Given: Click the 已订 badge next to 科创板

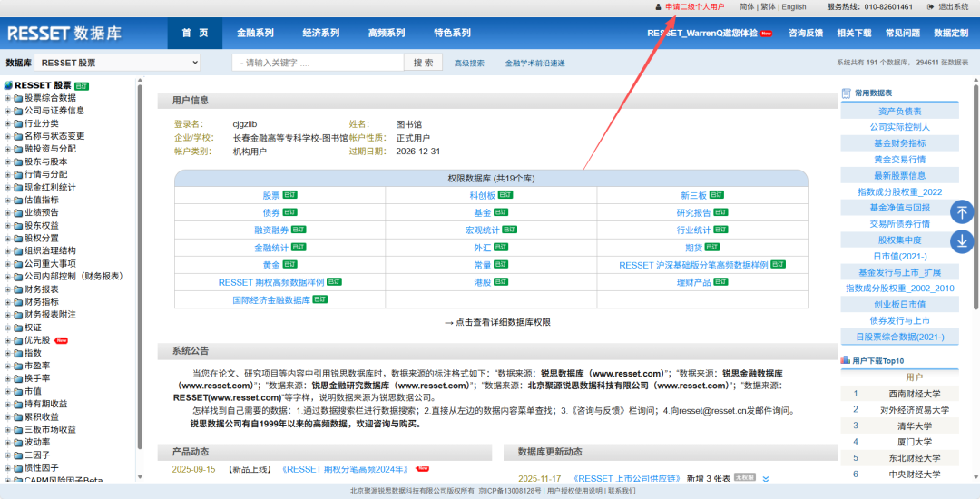Looking at the screenshot, I should tap(505, 195).
